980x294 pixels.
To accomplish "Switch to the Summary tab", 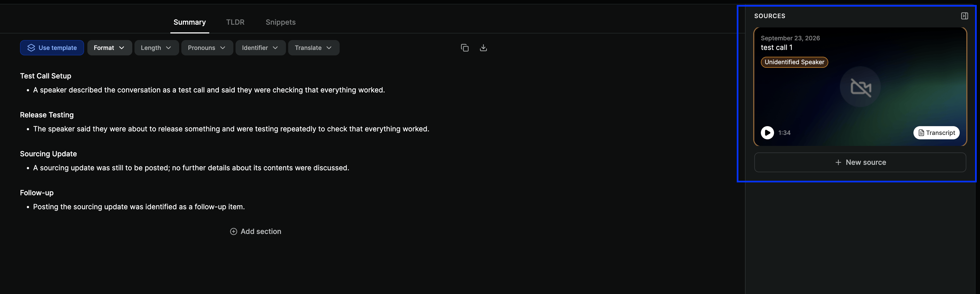I will pos(190,22).
